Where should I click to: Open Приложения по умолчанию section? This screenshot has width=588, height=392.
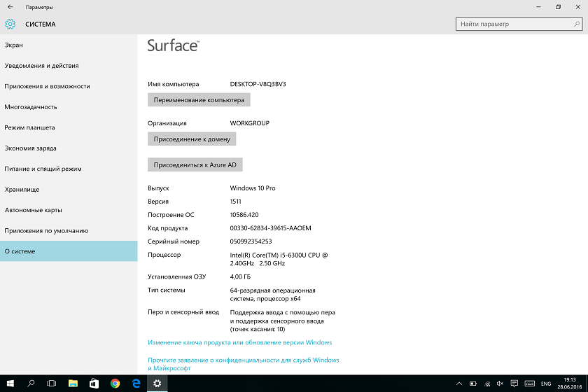pyautogui.click(x=69, y=231)
